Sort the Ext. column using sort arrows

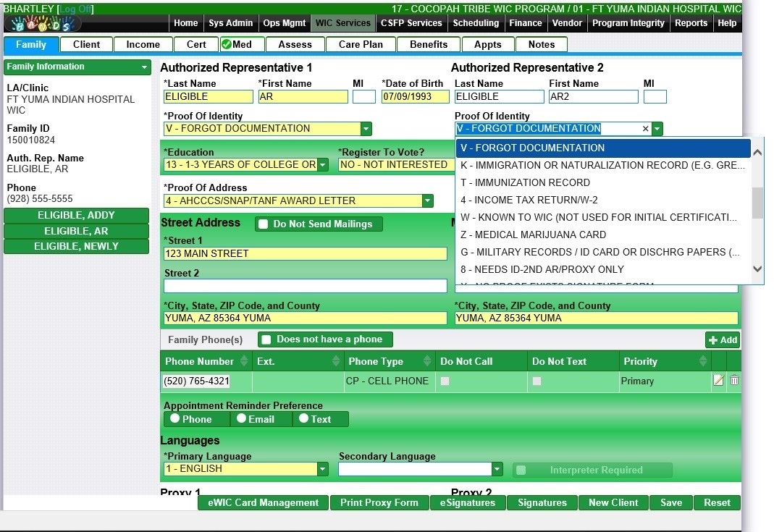pyautogui.click(x=336, y=361)
